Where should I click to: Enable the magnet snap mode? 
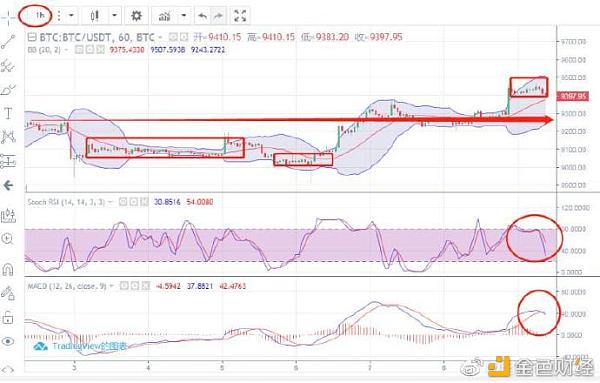[x=8, y=269]
